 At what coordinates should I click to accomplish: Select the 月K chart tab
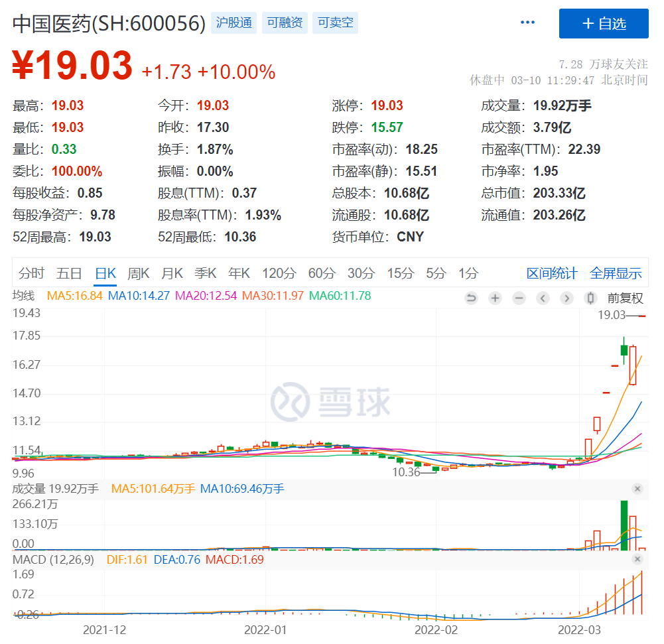point(172,273)
